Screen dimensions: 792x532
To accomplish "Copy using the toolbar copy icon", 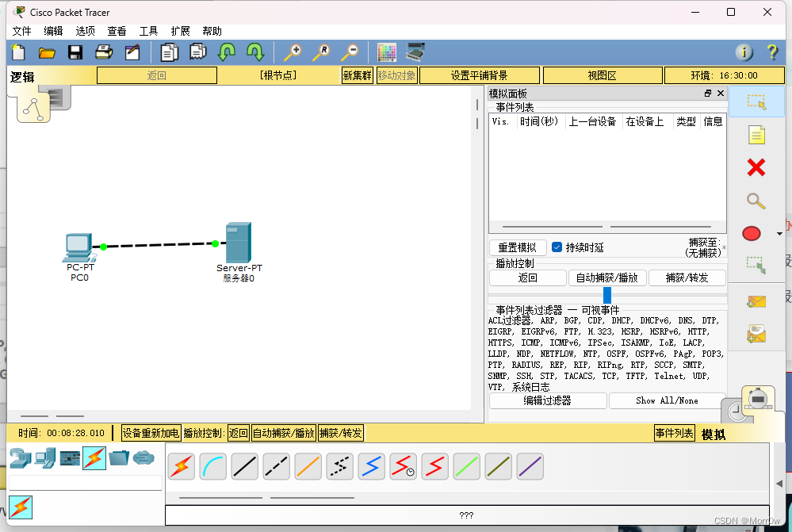I will 170,52.
